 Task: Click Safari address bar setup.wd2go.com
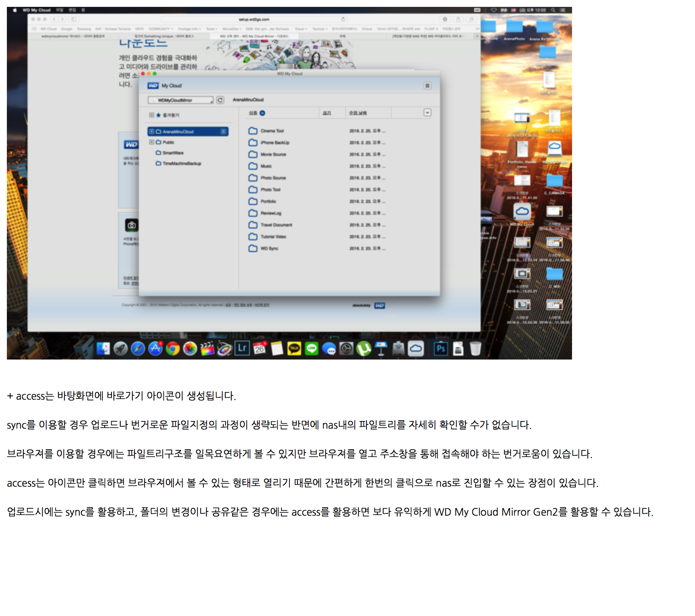(254, 19)
